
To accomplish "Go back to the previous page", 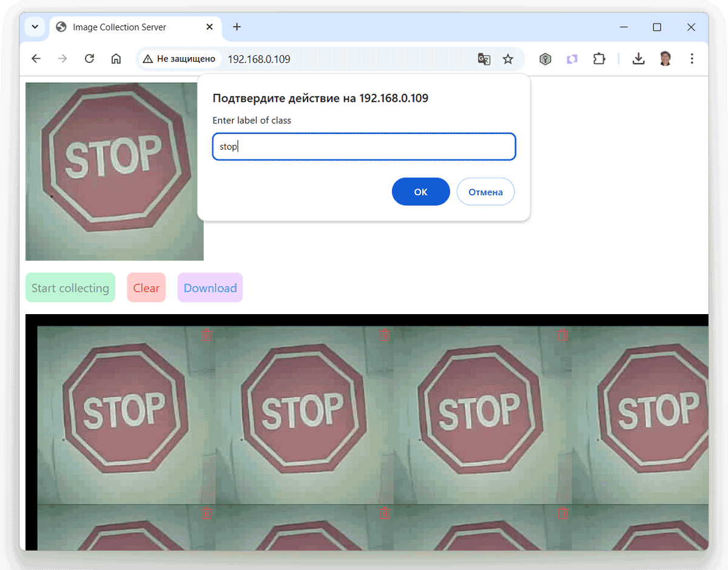I will click(x=36, y=59).
